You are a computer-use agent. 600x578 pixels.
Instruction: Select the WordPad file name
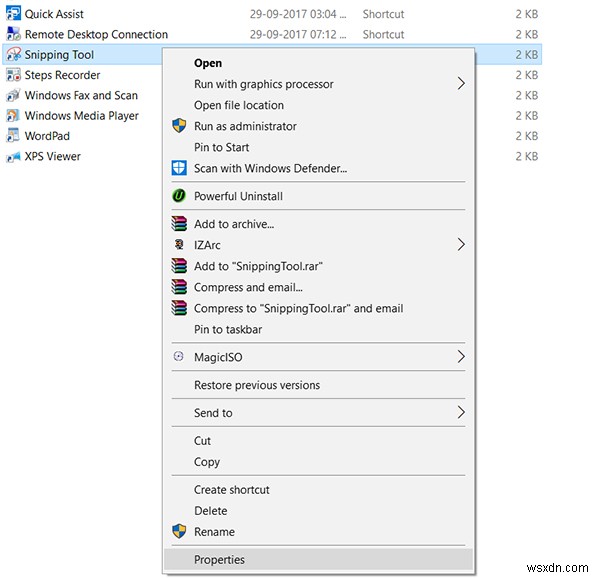point(47,136)
